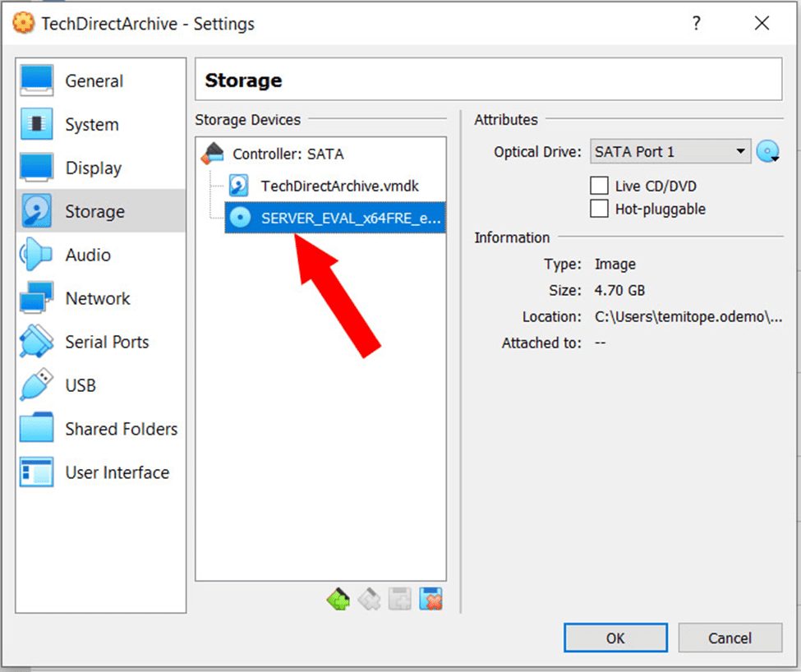Click the User Interface window icon
The height and width of the screenshot is (672, 801).
point(36,472)
